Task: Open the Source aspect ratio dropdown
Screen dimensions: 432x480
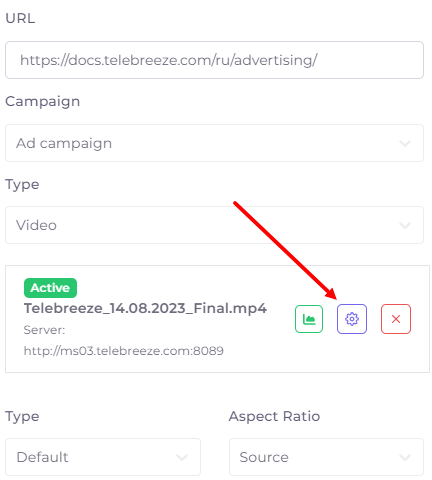Action: pos(326,457)
